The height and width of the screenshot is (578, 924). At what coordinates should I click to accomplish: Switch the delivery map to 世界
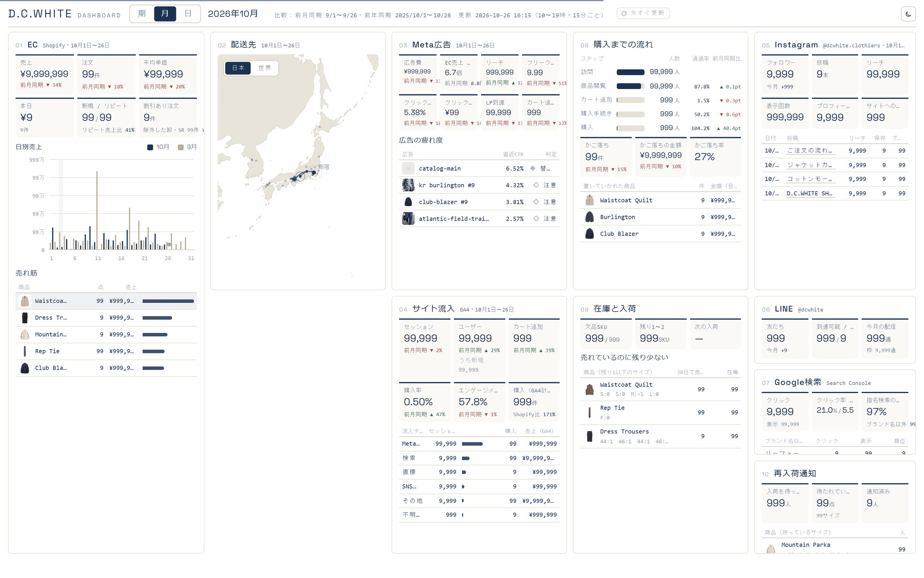point(264,68)
